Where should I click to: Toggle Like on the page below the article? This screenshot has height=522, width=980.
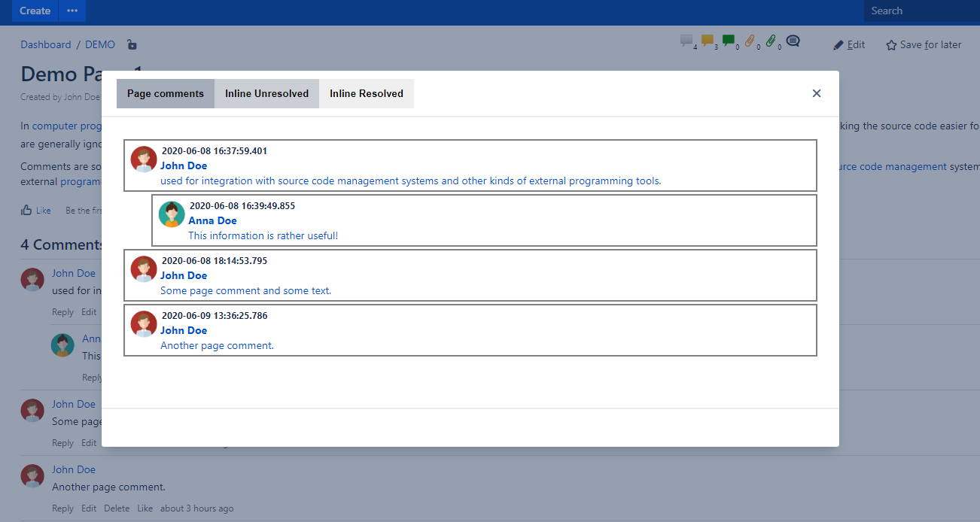click(35, 210)
